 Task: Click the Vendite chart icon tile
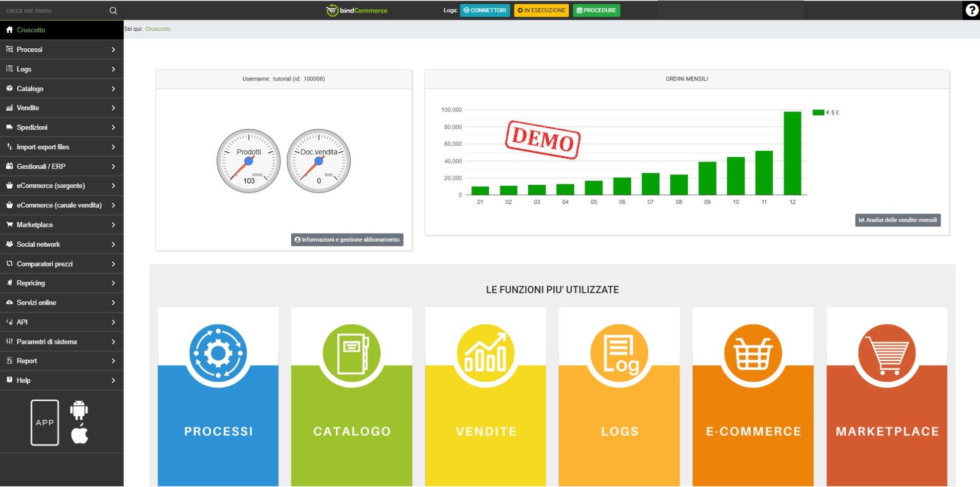coord(485,354)
